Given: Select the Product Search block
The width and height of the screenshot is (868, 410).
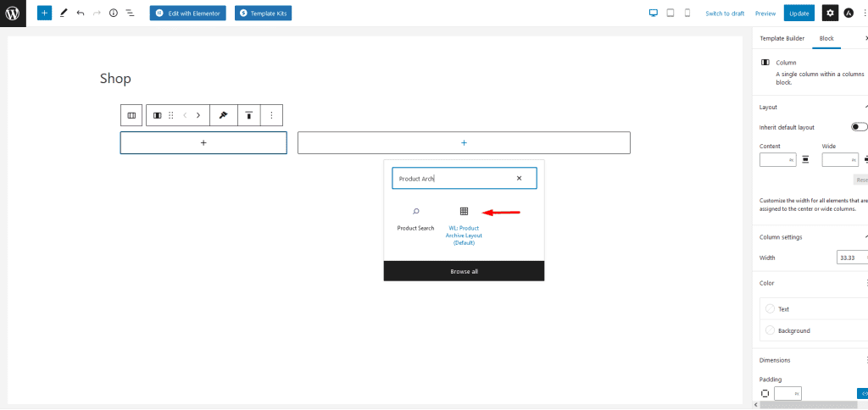Looking at the screenshot, I should point(415,218).
